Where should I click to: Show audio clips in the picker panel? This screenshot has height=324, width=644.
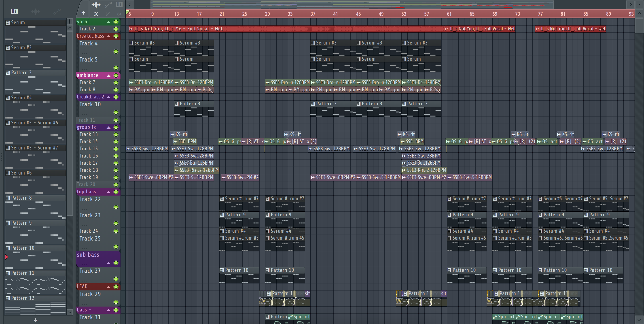coord(36,11)
